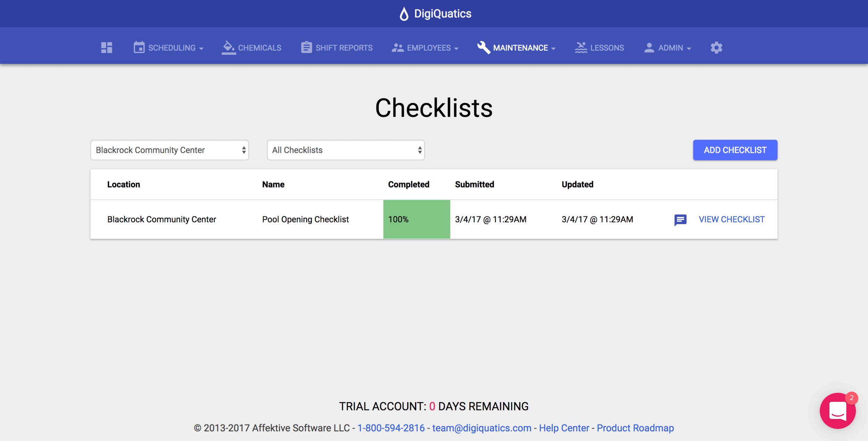Click the Name column header

tap(273, 184)
